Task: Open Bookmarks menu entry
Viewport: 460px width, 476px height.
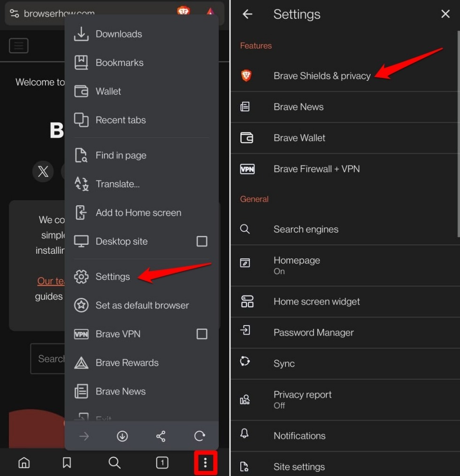Action: click(x=141, y=62)
